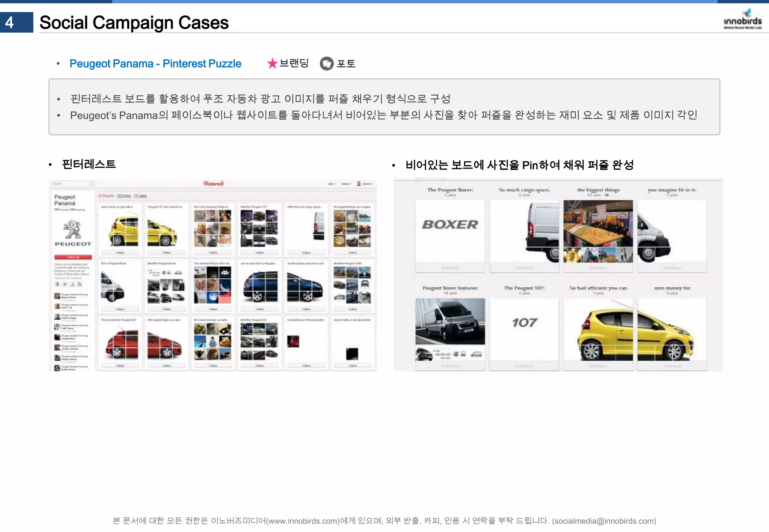
Task: Open the About dropdown in the Pinterest header
Action: coord(346,184)
